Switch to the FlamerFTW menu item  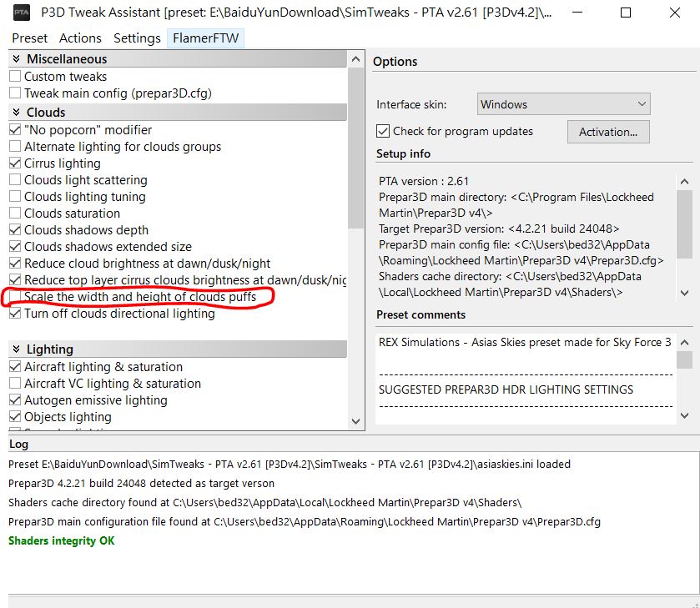click(205, 38)
